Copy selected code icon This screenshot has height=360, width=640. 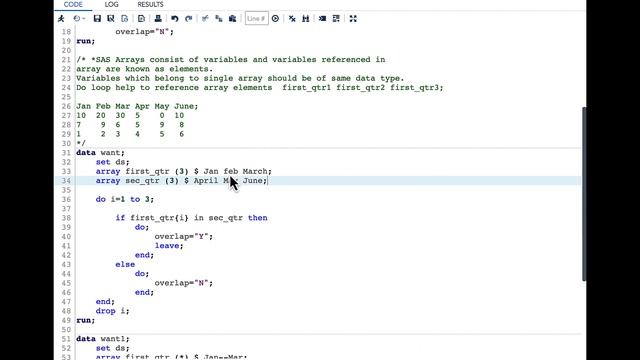pos(219,18)
